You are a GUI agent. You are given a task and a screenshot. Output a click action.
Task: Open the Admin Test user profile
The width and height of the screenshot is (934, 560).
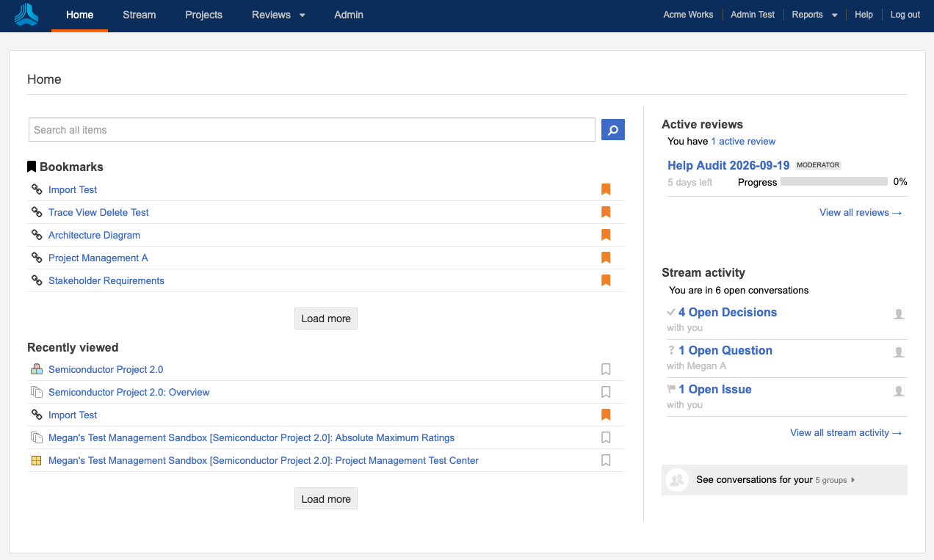coord(753,15)
